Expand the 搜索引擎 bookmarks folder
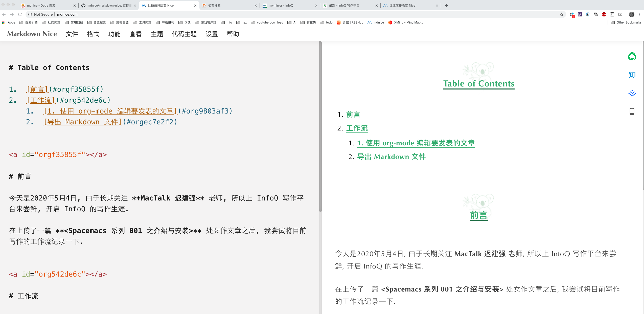The height and width of the screenshot is (314, 644). pyautogui.click(x=29, y=23)
